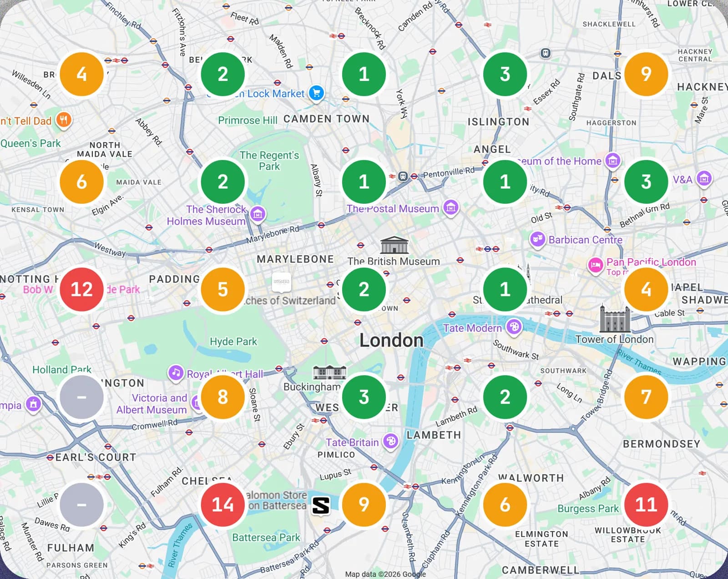Click the Barbican Centre theatre pin
The height and width of the screenshot is (579, 728).
(537, 239)
